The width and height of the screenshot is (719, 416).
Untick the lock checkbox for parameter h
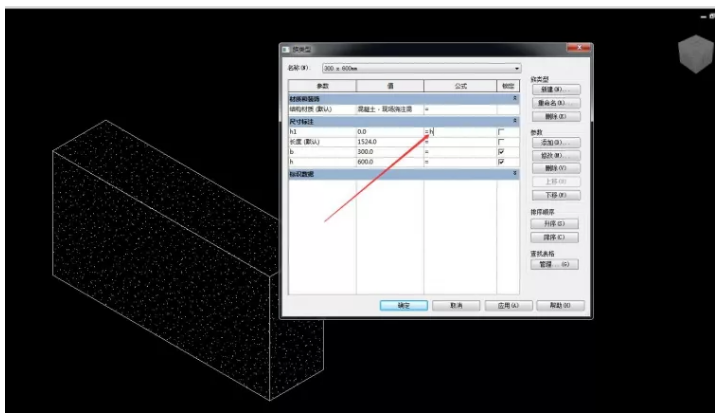coord(501,162)
